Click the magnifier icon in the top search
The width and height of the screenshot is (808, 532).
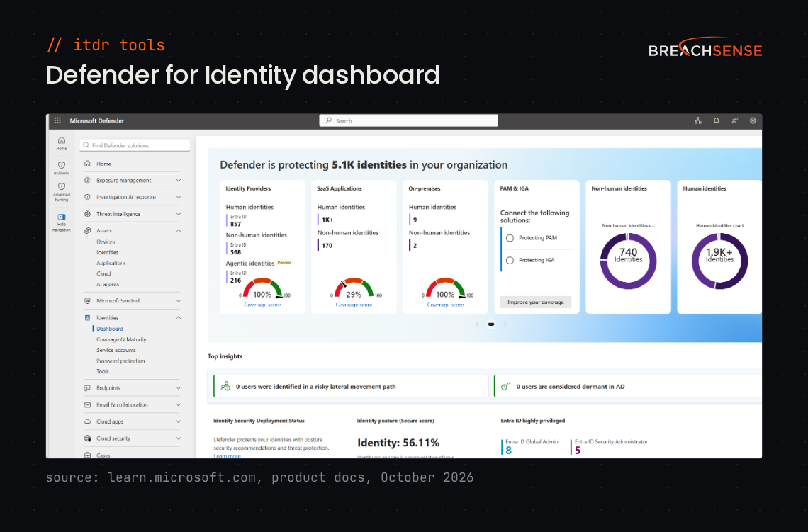[x=328, y=120]
